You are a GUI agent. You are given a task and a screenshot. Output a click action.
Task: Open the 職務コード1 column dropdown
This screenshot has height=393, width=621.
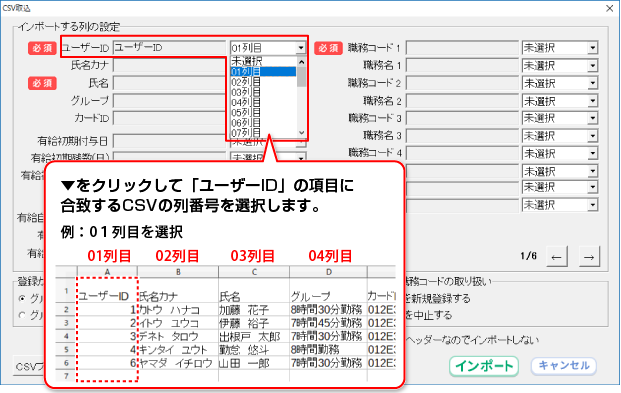pyautogui.click(x=592, y=48)
